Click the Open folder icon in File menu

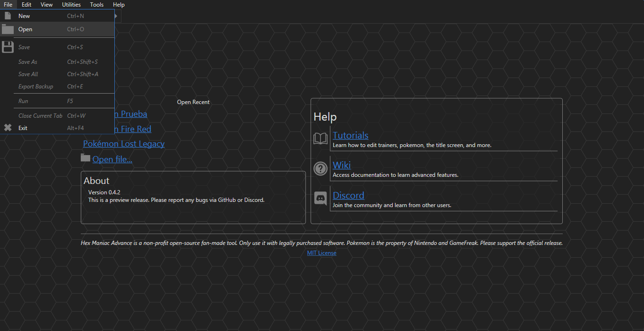coord(7,29)
